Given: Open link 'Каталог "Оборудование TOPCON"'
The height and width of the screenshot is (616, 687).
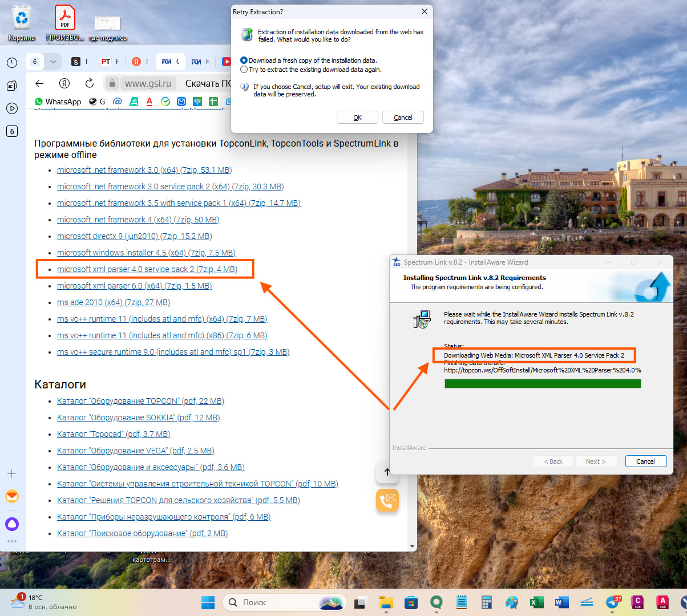Looking at the screenshot, I should (x=140, y=401).
